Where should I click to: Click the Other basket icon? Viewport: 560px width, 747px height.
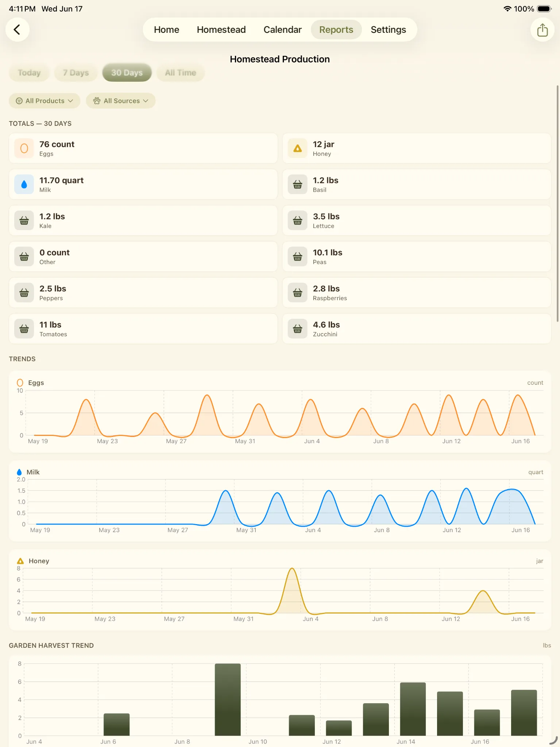coord(24,257)
